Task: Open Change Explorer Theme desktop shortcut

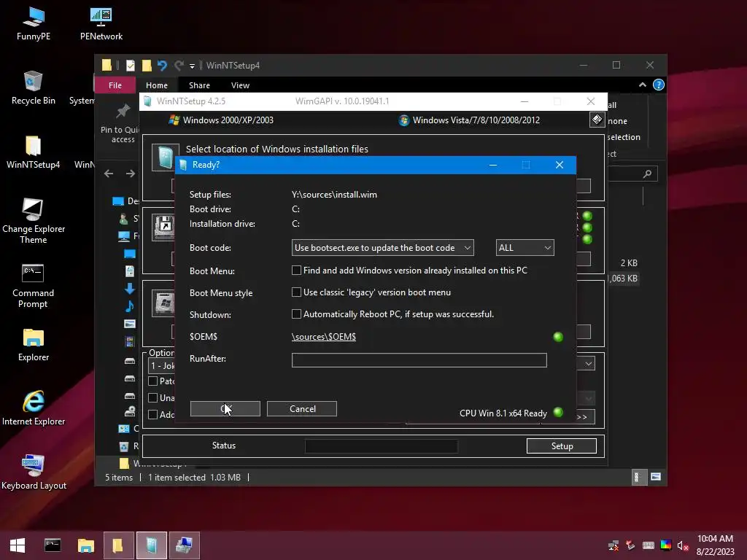Action: coord(34,222)
